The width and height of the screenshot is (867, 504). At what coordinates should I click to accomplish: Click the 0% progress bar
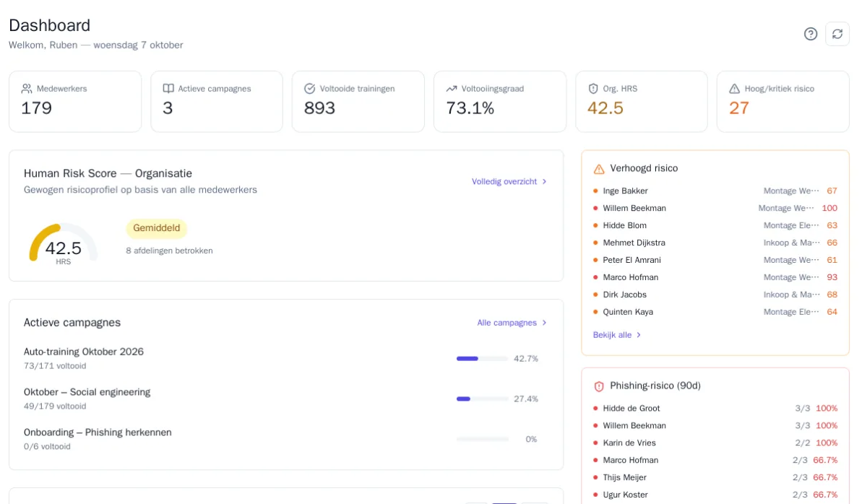tap(483, 439)
